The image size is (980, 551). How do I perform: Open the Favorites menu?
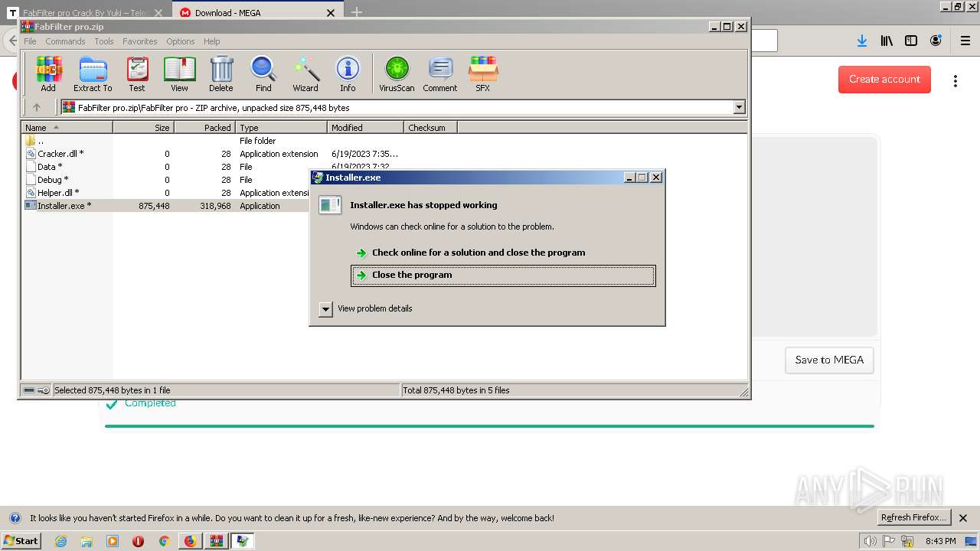140,41
